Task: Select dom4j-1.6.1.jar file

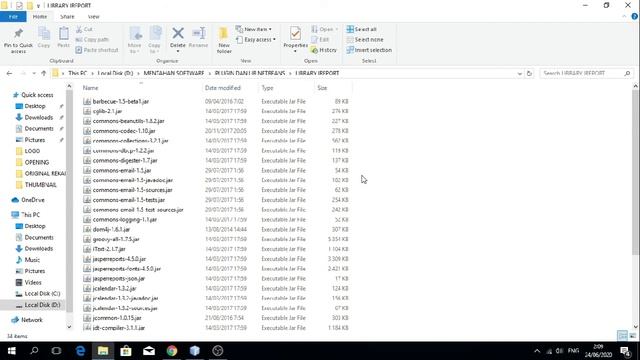Action: pyautogui.click(x=107, y=229)
